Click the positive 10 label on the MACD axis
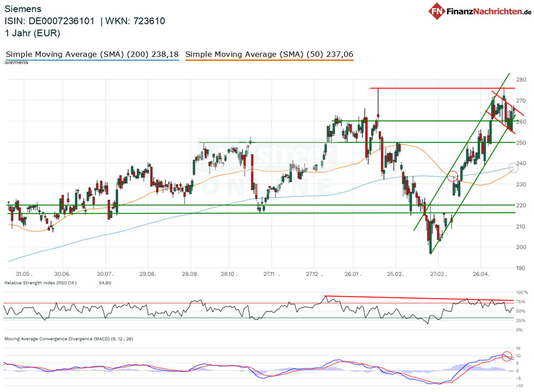This screenshot has width=534, height=392. (x=519, y=356)
